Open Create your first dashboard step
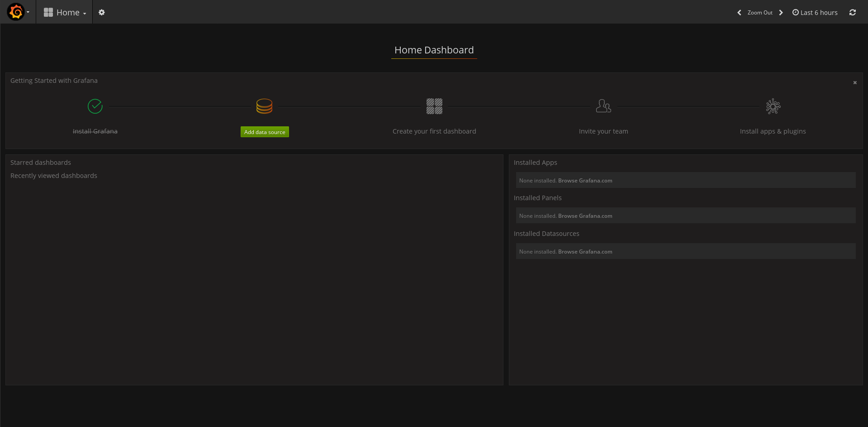This screenshot has height=427, width=868. pyautogui.click(x=434, y=131)
